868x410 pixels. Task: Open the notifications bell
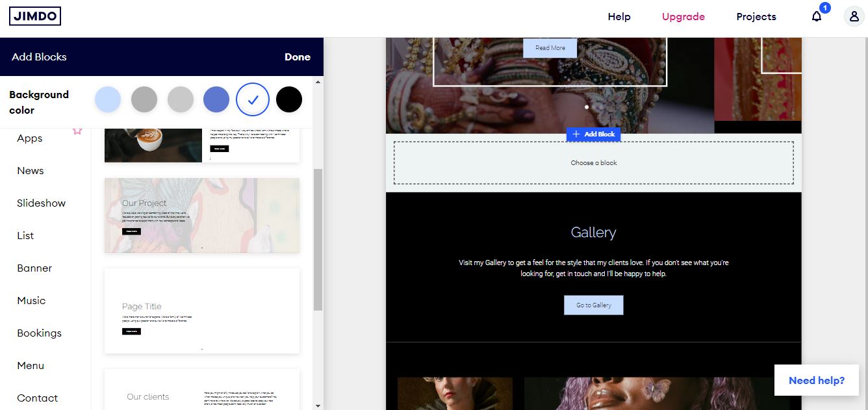point(817,16)
